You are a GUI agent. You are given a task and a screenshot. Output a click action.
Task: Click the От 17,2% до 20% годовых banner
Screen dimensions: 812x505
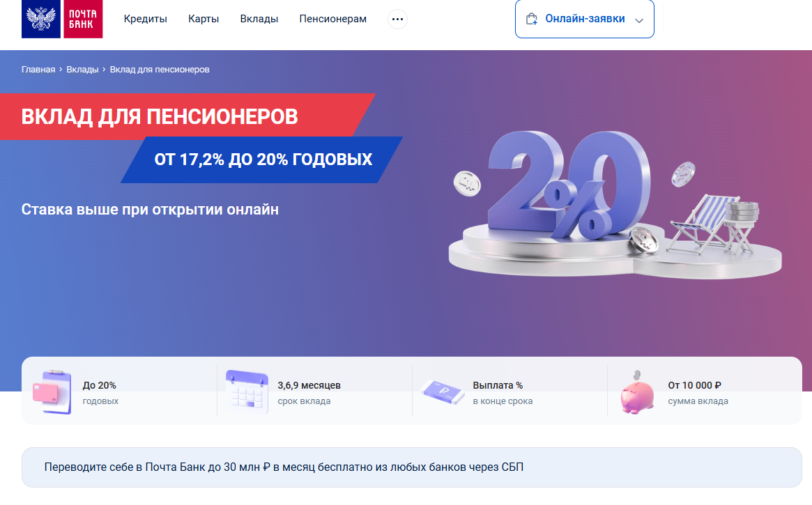click(262, 160)
